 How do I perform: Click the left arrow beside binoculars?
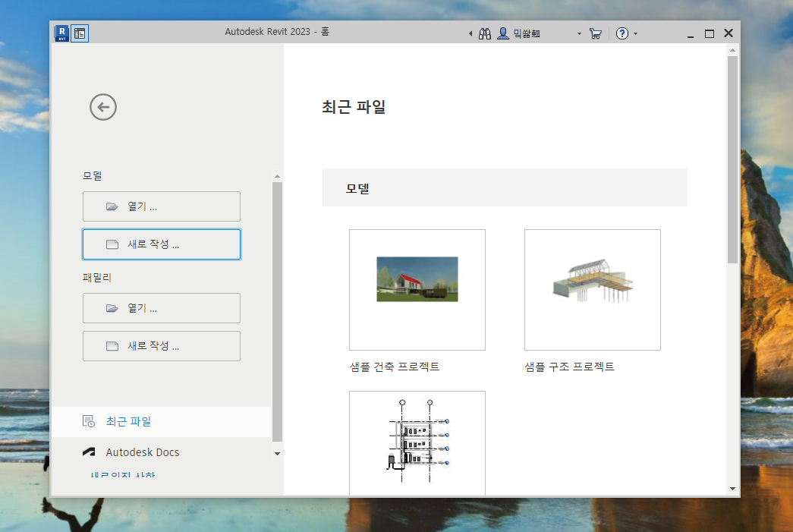tap(470, 34)
